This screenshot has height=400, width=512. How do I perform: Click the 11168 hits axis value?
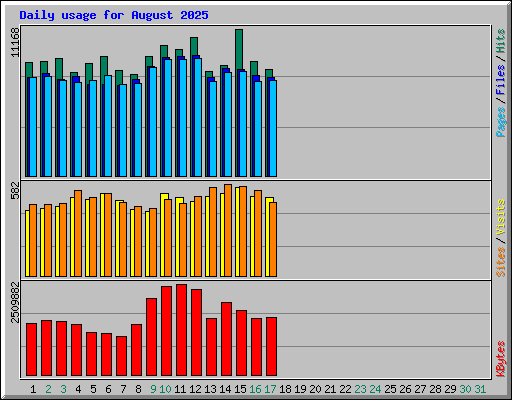15,42
